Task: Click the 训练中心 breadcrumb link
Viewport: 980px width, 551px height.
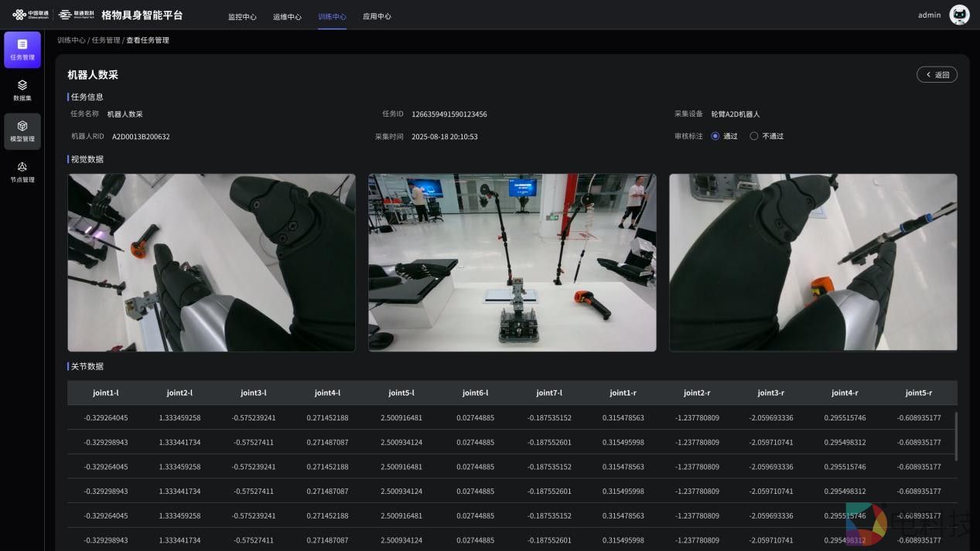Action: (x=71, y=40)
